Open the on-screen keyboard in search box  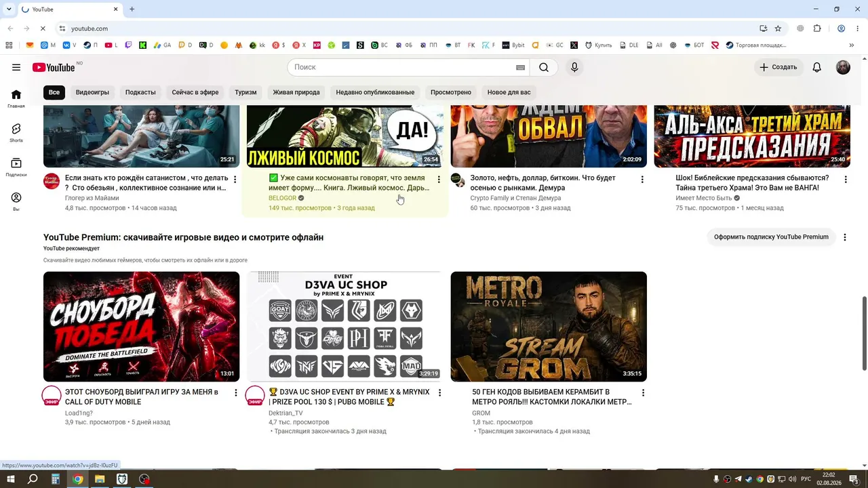pos(521,67)
